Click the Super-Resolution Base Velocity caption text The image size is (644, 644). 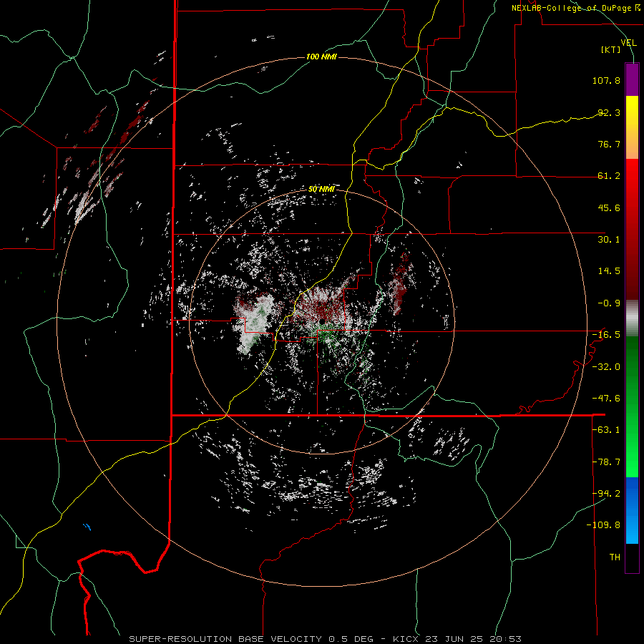pyautogui.click(x=326, y=639)
